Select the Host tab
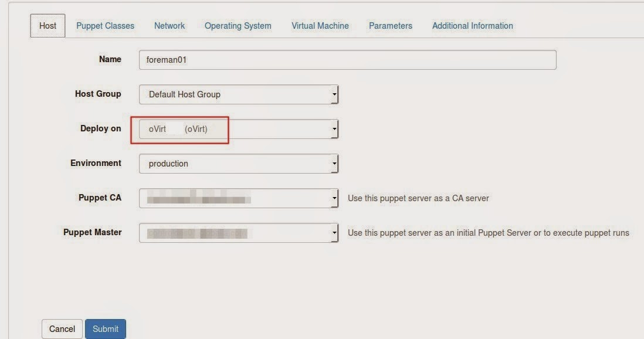The image size is (644, 339). point(48,26)
